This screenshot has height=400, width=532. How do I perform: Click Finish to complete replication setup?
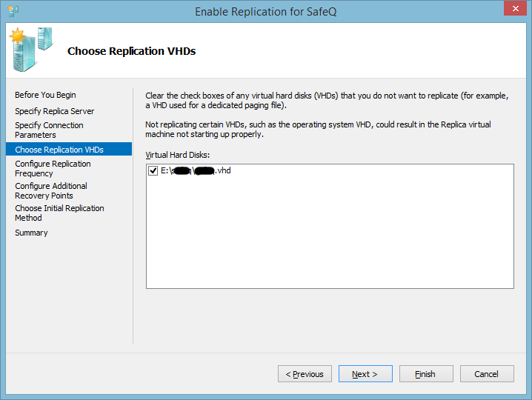click(426, 374)
